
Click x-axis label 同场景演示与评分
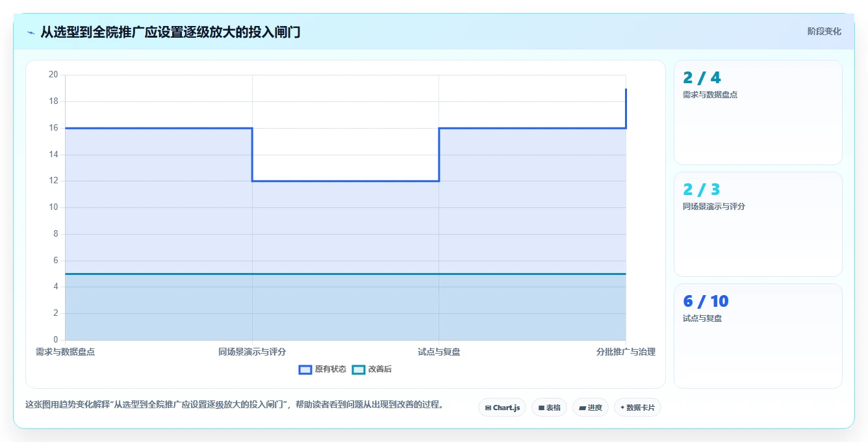coord(252,352)
